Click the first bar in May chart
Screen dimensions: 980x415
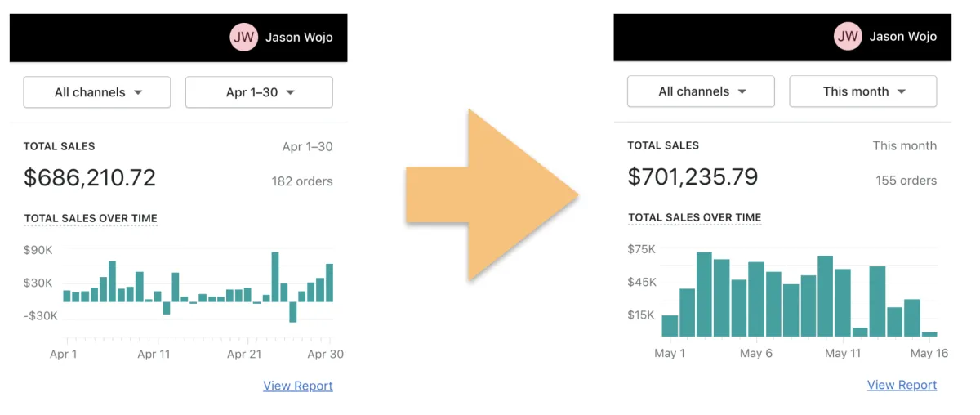click(670, 326)
